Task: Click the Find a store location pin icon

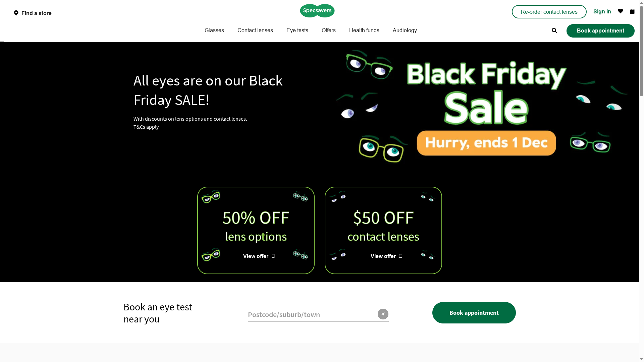Action: tap(16, 13)
